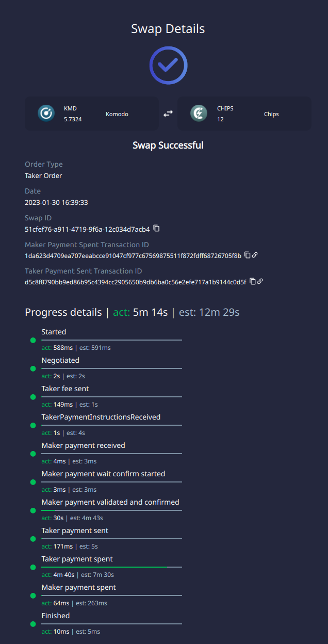This screenshot has width=328, height=644.
Task: Select the Chips coin logo
Action: 199,113
